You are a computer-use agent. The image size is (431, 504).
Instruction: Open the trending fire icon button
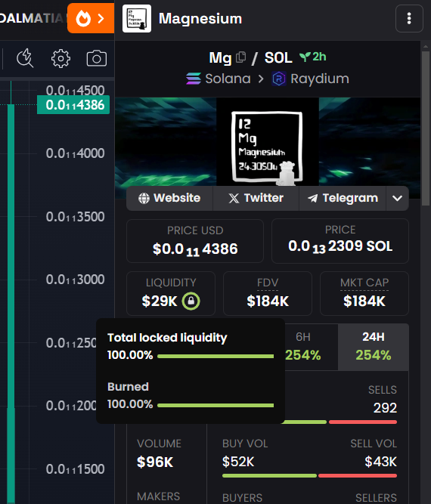tap(91, 18)
